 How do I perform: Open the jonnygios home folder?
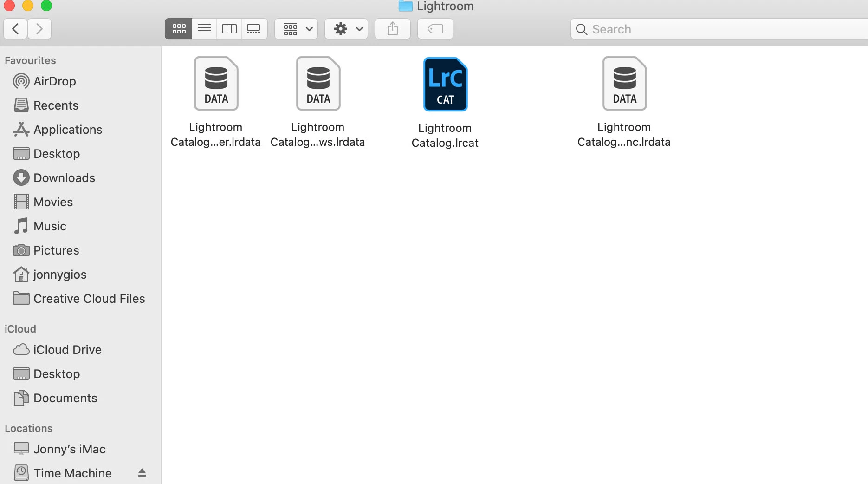pos(80,275)
